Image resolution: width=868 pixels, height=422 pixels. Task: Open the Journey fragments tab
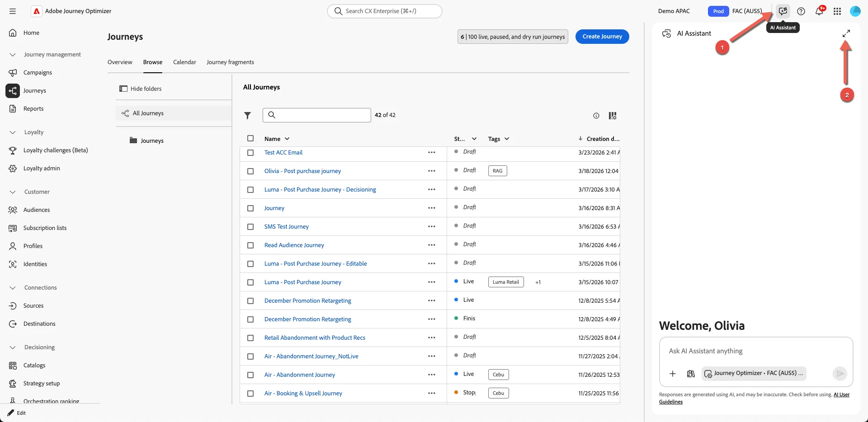(x=230, y=62)
